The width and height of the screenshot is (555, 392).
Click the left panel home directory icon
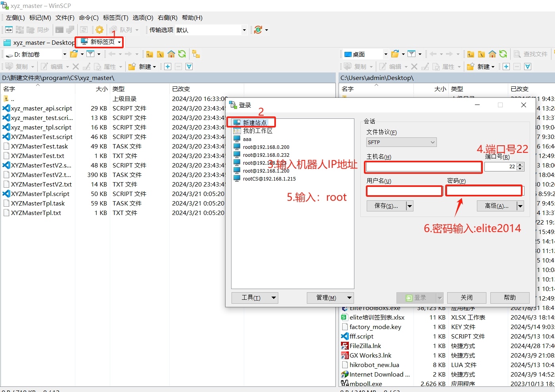171,54
